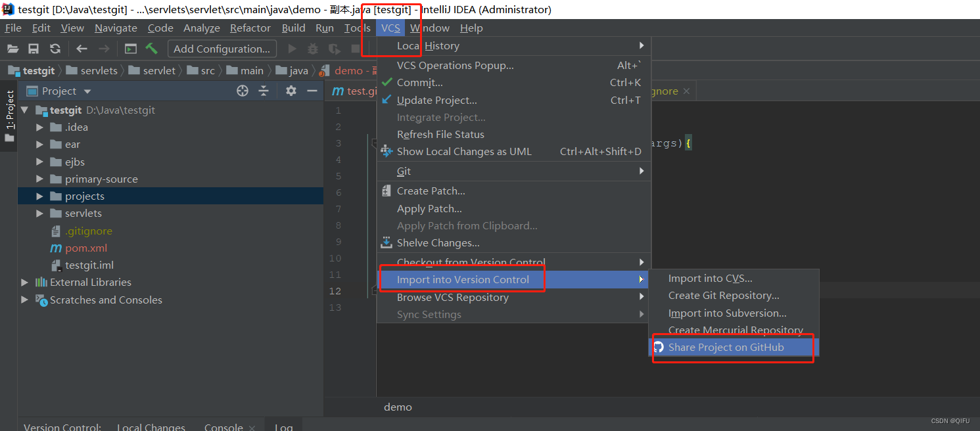The image size is (980, 431).
Task: Choose Import into Subversion...
Action: click(x=734, y=313)
